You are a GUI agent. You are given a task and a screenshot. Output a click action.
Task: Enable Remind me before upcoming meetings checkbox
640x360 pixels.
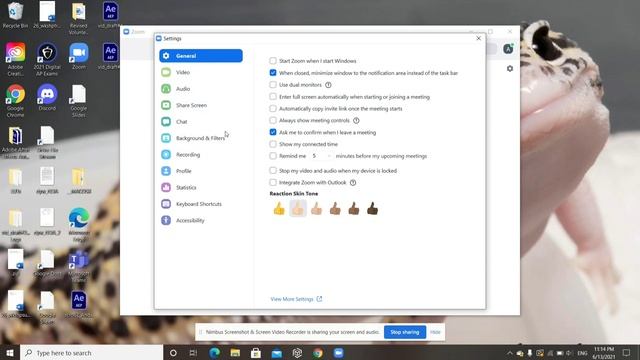click(x=273, y=156)
